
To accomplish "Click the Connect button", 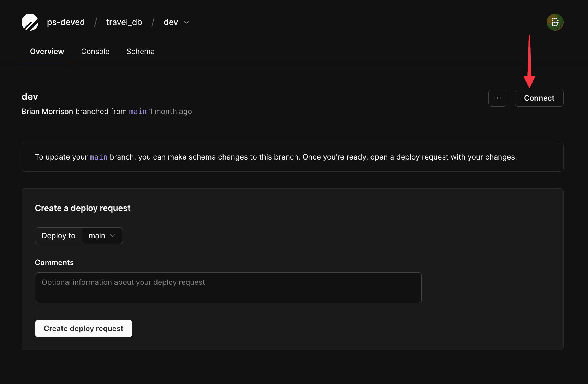I will 539,98.
